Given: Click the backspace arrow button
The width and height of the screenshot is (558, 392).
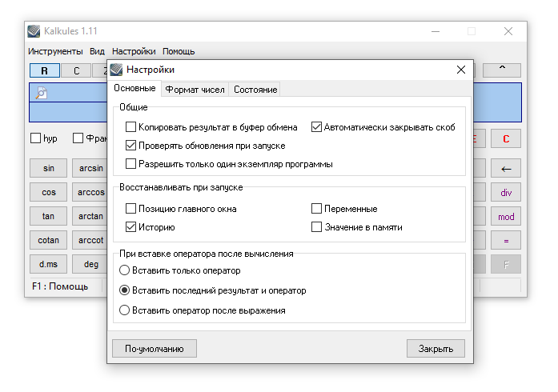Looking at the screenshot, I should (x=506, y=168).
